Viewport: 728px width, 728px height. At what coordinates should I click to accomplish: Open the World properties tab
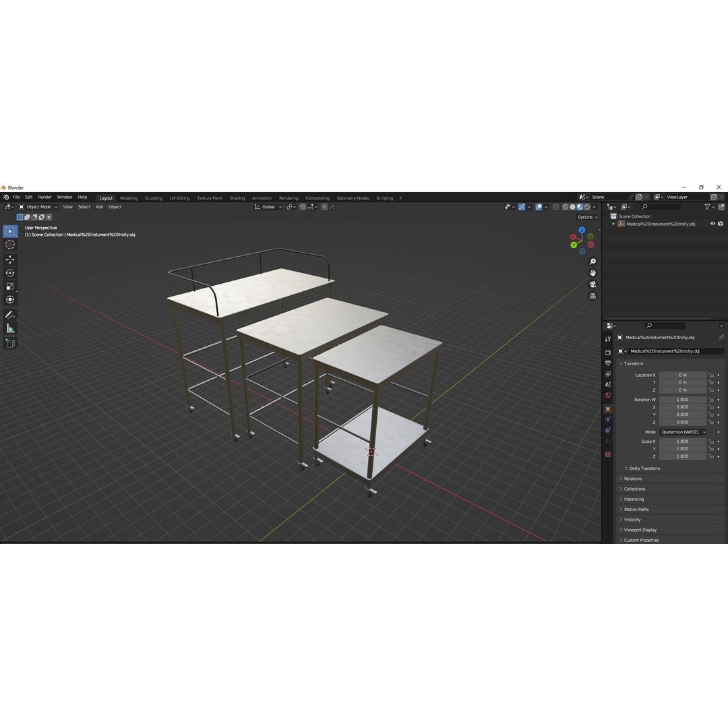608,395
